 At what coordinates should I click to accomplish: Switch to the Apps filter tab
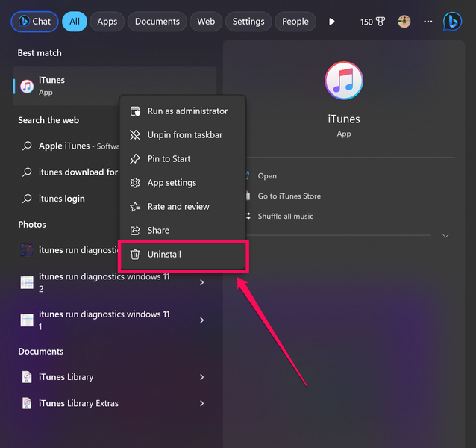107,22
